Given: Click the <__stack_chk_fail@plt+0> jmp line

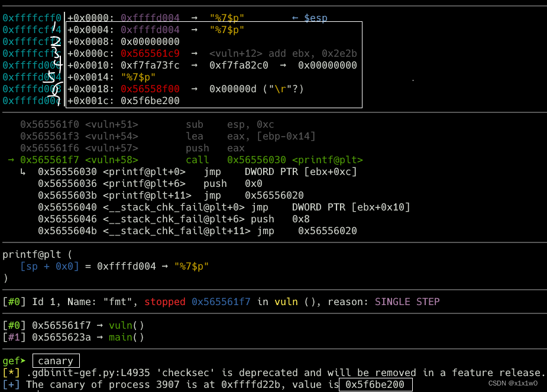Looking at the screenshot, I should click(x=224, y=208).
